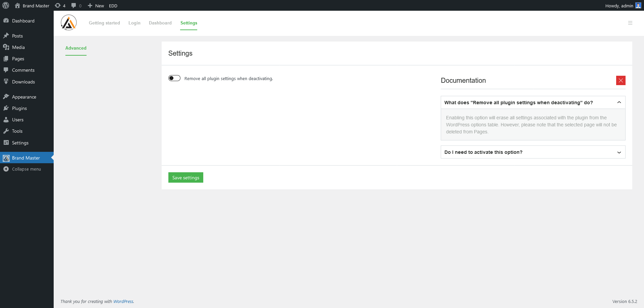Viewport: 644px width, 308px height.
Task: Open comments via the speech bubble icon
Action: [x=73, y=5]
